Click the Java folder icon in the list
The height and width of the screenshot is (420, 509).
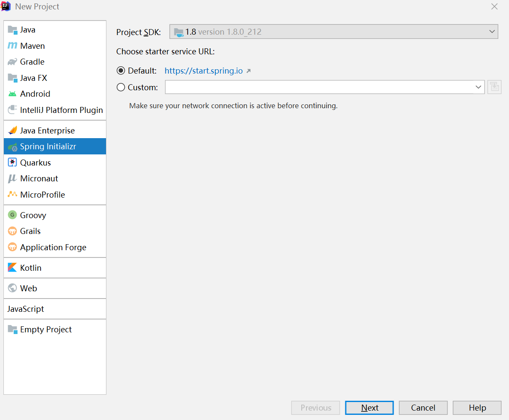(12, 30)
